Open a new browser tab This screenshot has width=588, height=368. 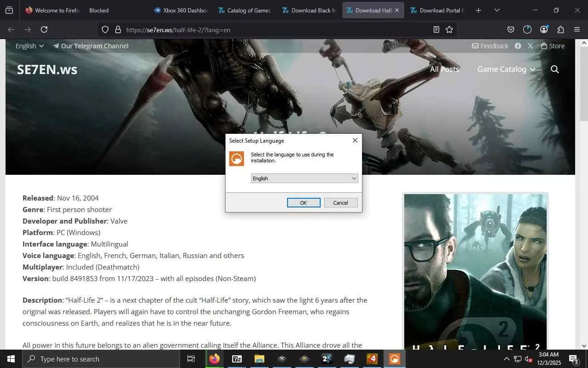coord(478,10)
